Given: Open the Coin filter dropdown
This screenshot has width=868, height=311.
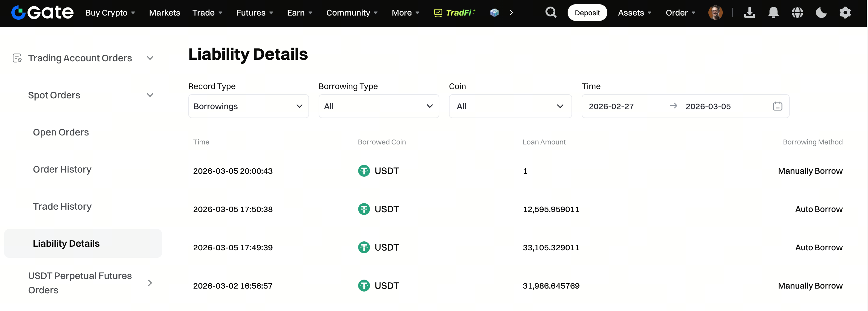Looking at the screenshot, I should [510, 106].
